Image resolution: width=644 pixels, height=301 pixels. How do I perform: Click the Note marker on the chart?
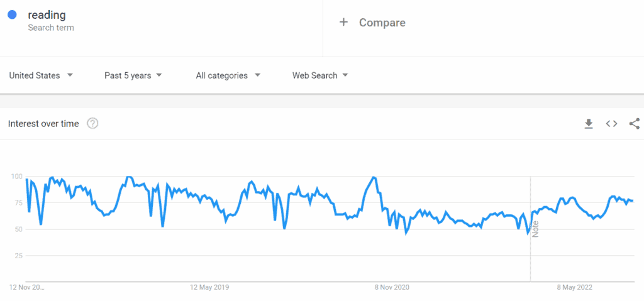[535, 229]
